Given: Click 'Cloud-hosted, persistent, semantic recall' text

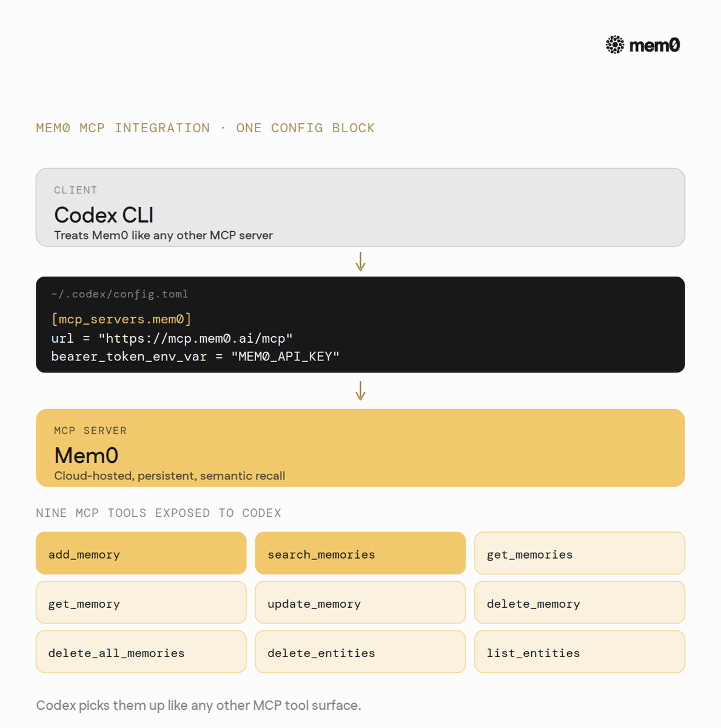Looking at the screenshot, I should click(x=170, y=476).
